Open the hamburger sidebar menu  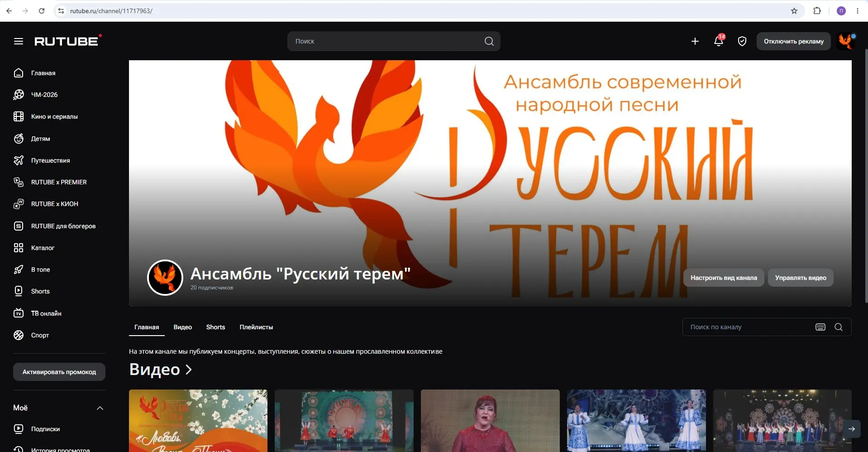click(x=19, y=41)
